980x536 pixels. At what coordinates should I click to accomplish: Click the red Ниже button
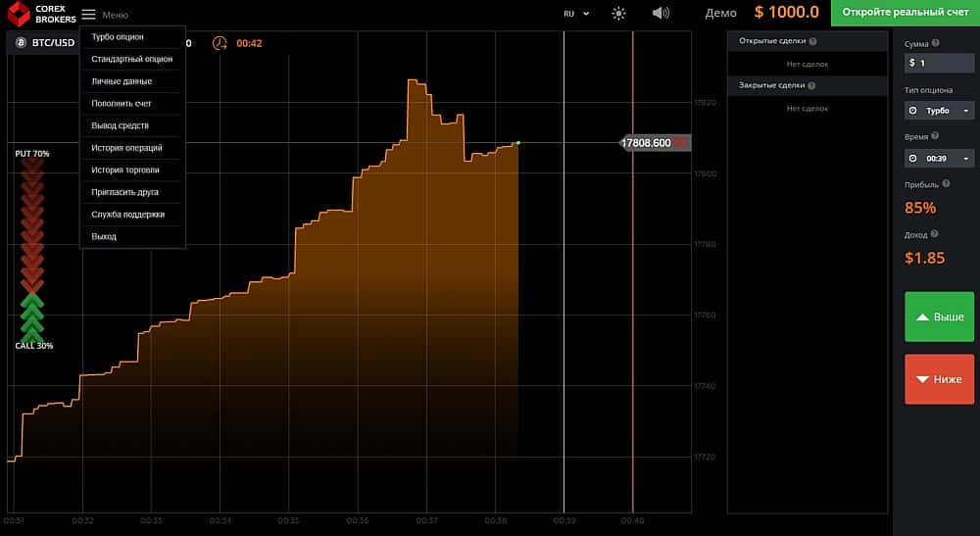pyautogui.click(x=939, y=379)
